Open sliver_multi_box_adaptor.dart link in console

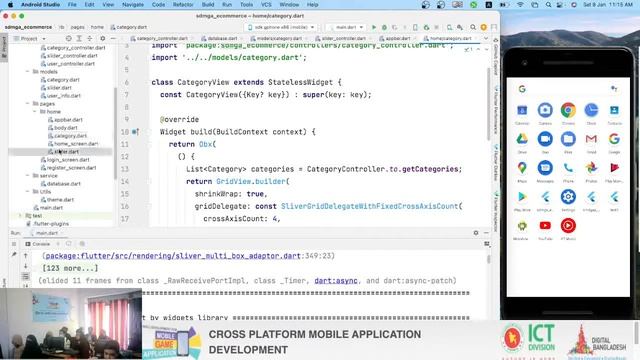173,256
